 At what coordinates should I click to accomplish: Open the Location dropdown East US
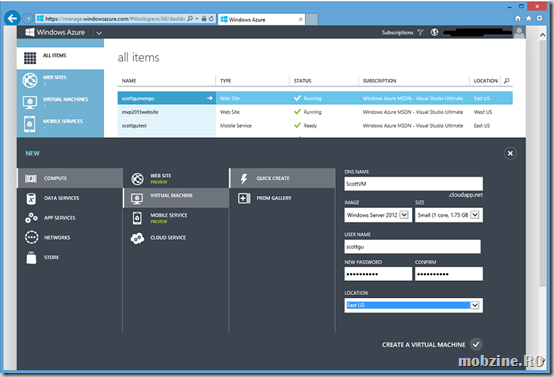coord(413,305)
